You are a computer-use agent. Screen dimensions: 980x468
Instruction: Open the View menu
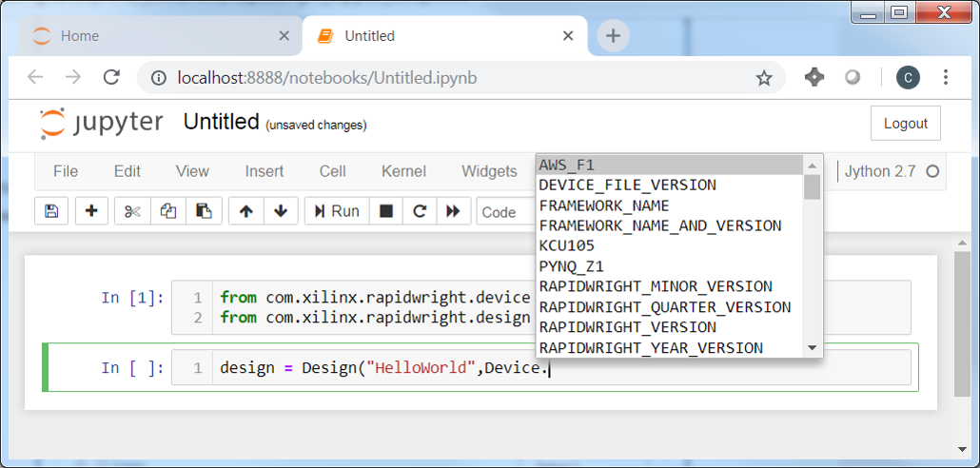pos(192,171)
